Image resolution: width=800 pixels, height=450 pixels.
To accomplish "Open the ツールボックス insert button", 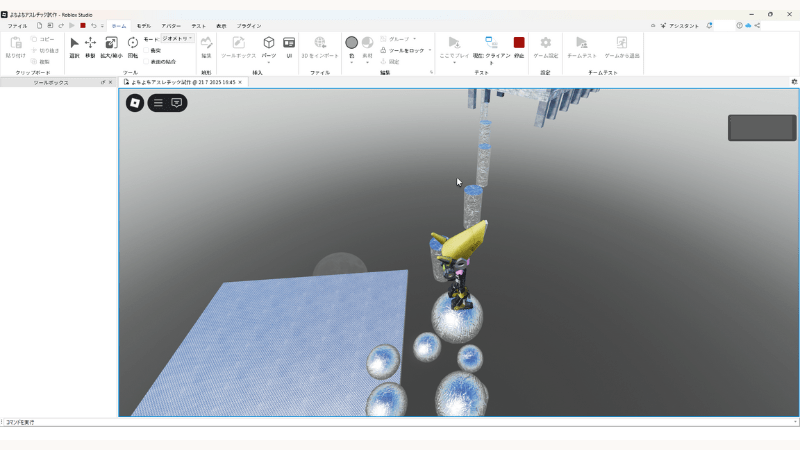I will click(238, 47).
